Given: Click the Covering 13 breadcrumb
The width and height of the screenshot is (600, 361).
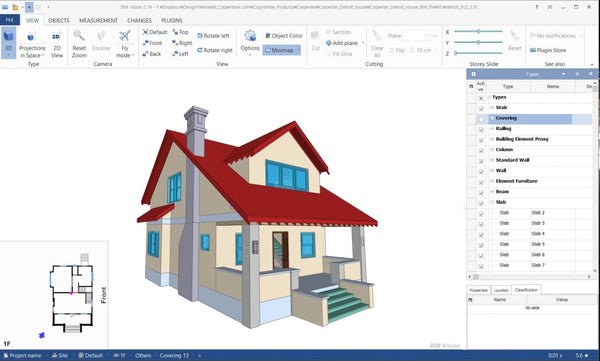Looking at the screenshot, I should 174,356.
